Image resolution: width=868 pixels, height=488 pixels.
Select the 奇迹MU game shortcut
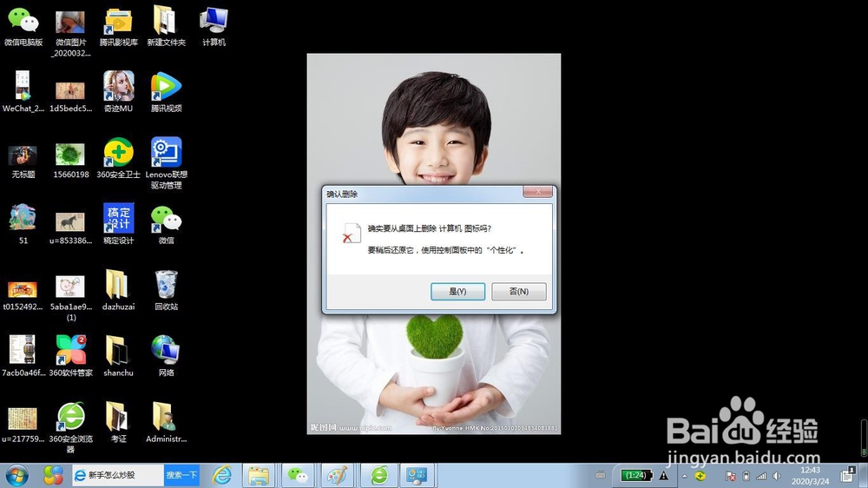pyautogui.click(x=118, y=92)
